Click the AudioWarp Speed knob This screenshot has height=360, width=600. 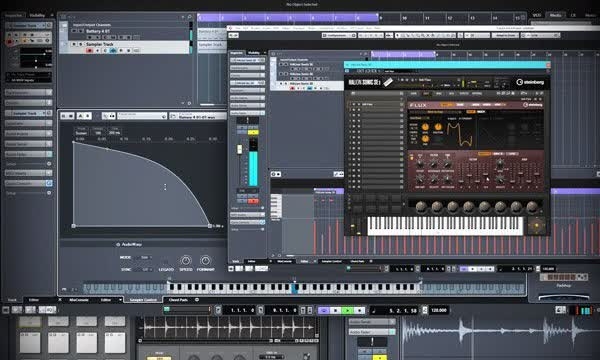point(186,261)
